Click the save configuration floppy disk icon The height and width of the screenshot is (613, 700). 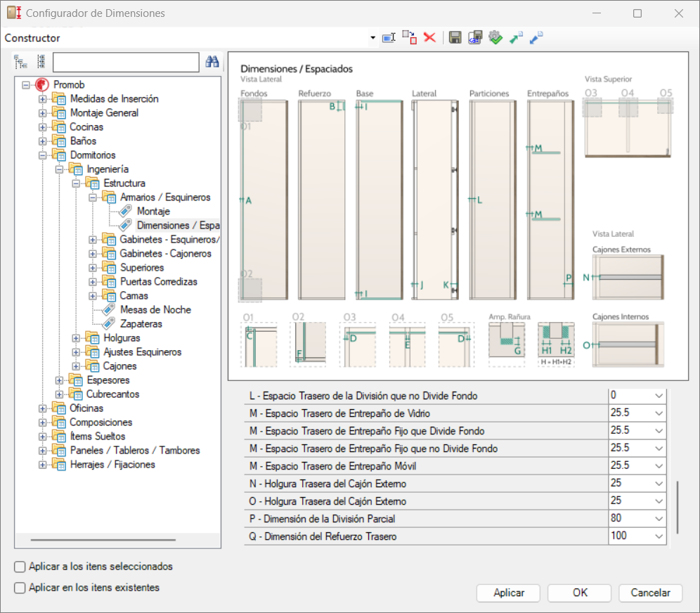455,37
